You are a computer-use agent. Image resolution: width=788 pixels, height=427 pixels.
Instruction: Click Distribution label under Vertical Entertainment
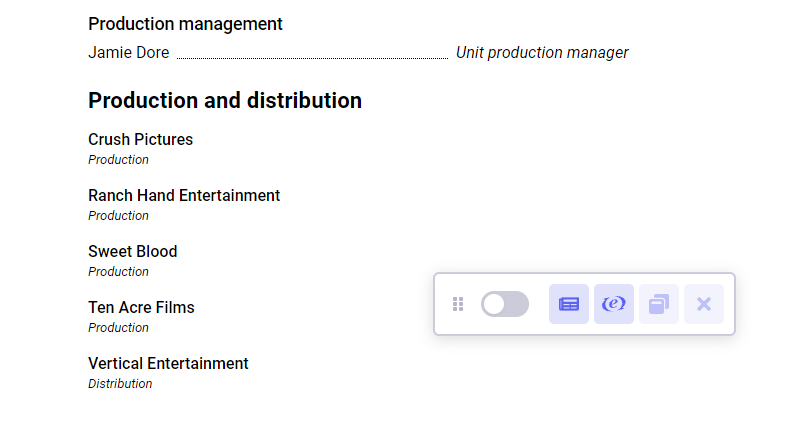120,384
